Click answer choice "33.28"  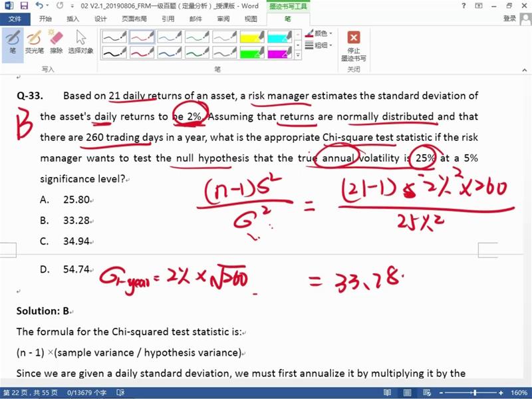pyautogui.click(x=76, y=220)
